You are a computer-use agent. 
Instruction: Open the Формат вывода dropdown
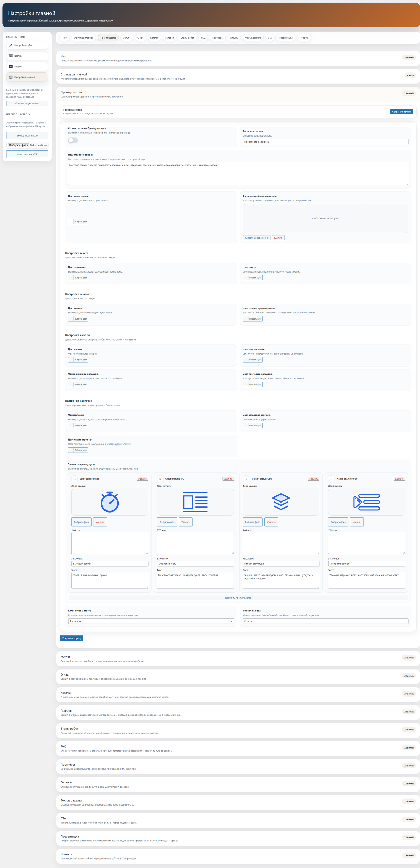point(325,621)
